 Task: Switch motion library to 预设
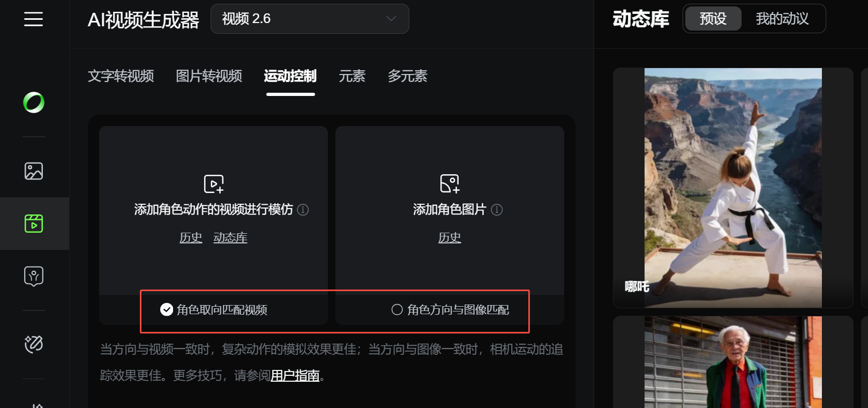click(713, 19)
